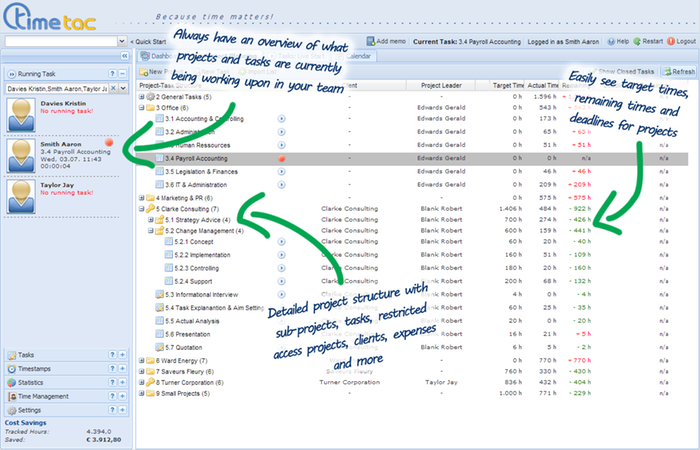Click red recording dot beside Smith Aaron
700x450 pixels.
click(x=109, y=142)
